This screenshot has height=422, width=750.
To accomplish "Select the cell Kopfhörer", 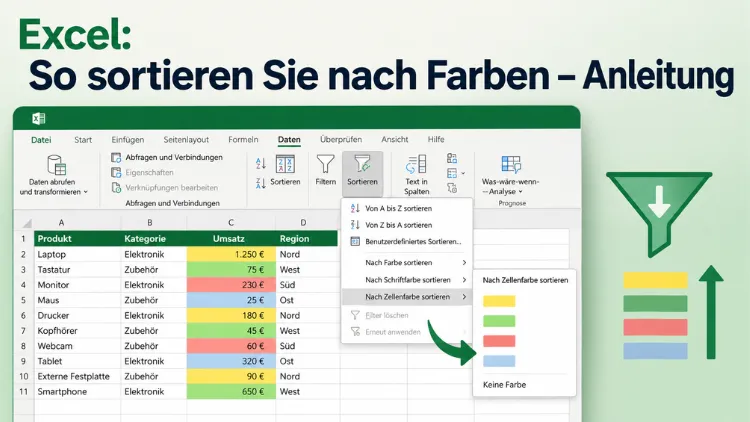I will (77, 331).
